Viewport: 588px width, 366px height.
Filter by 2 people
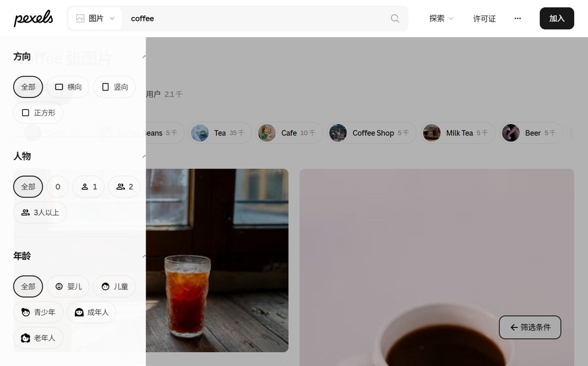pyautogui.click(x=125, y=187)
